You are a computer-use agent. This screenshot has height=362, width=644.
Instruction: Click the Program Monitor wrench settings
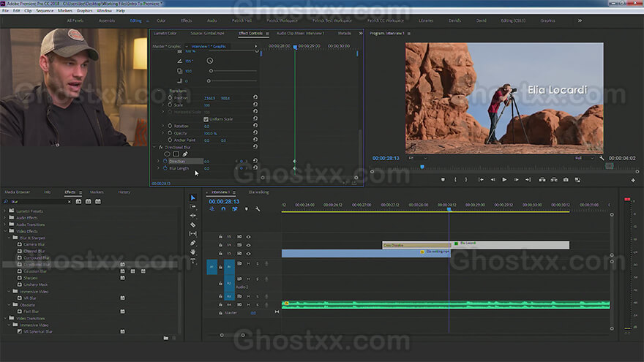tap(602, 158)
